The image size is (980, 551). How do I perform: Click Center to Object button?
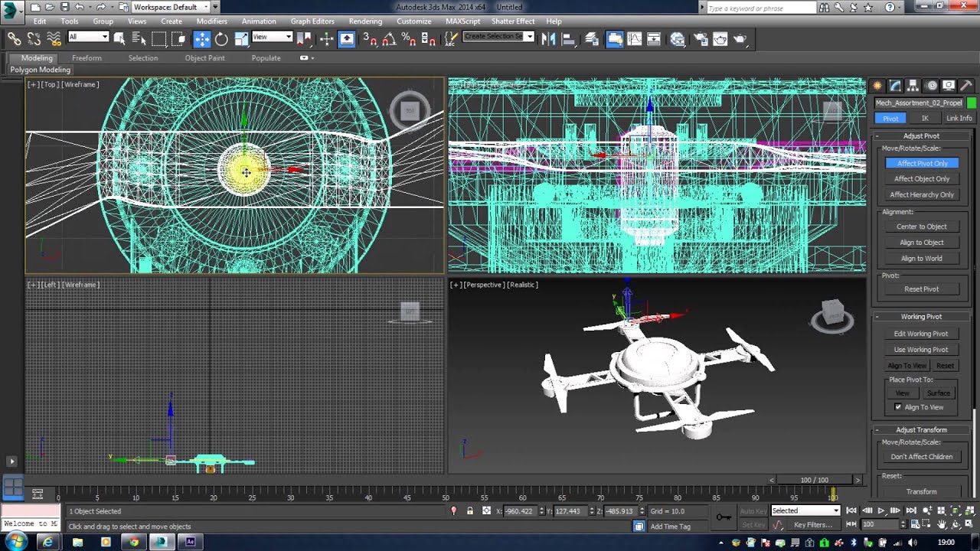click(x=922, y=227)
